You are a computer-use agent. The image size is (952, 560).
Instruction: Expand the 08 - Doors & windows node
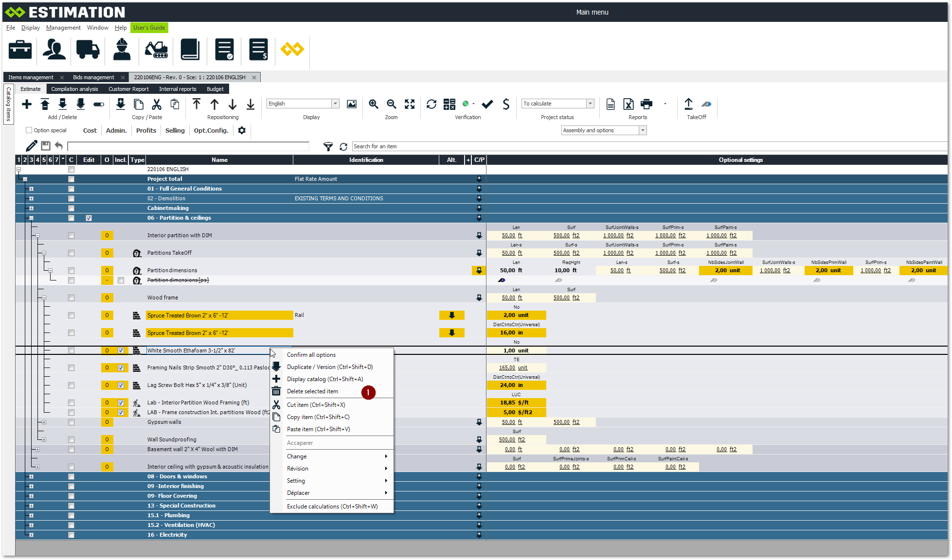tap(31, 477)
